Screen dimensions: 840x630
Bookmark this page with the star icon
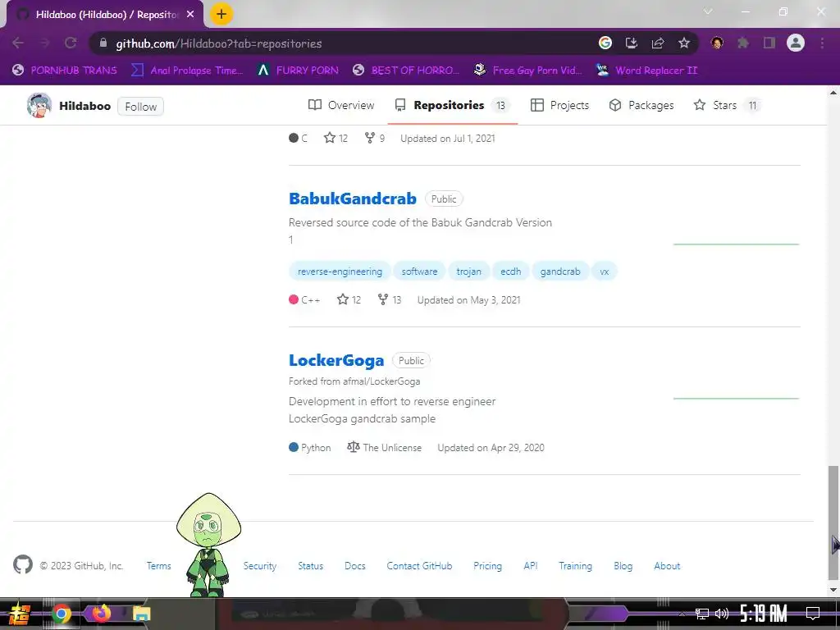684,43
